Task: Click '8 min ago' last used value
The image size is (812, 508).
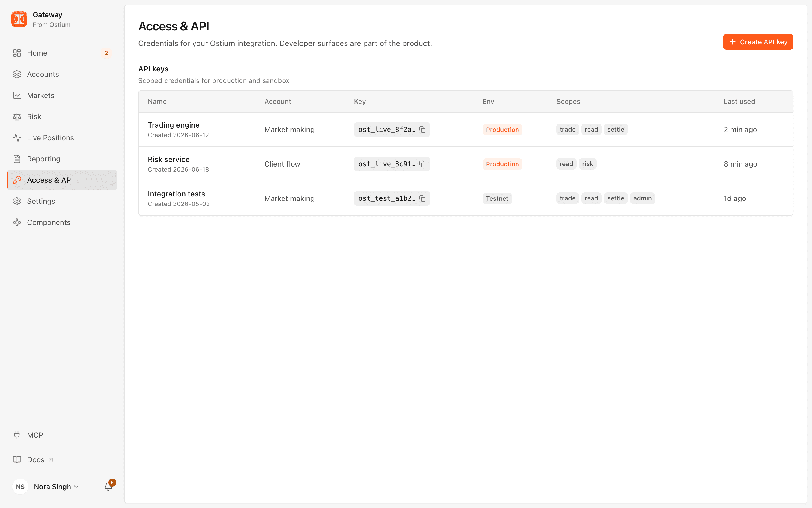Action: click(x=740, y=164)
